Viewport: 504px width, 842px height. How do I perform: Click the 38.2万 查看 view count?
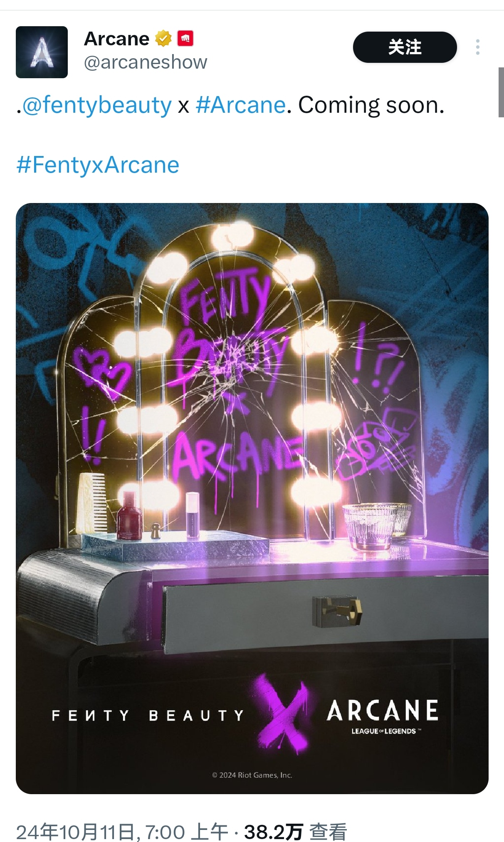[x=296, y=832]
